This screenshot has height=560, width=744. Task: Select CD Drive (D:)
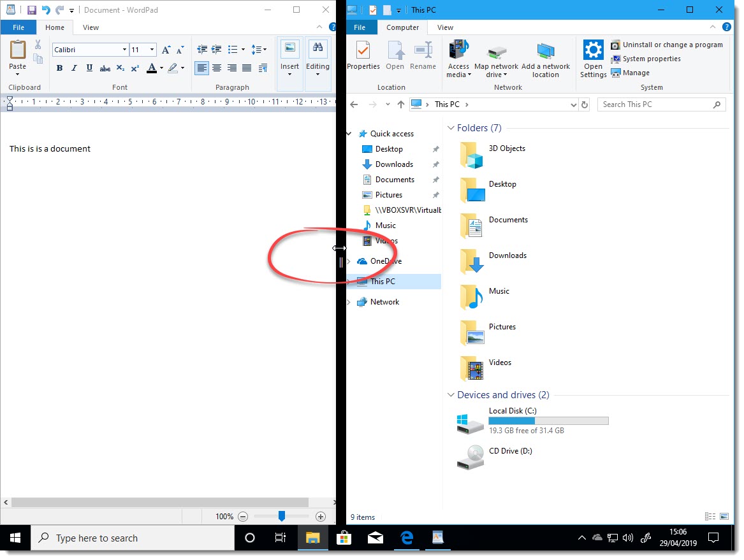coord(495,457)
